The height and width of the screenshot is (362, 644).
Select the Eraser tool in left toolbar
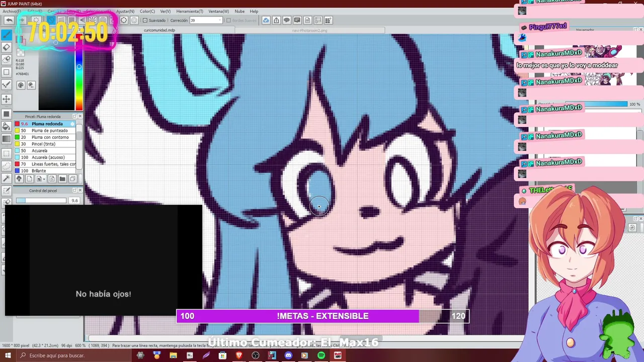tap(7, 47)
